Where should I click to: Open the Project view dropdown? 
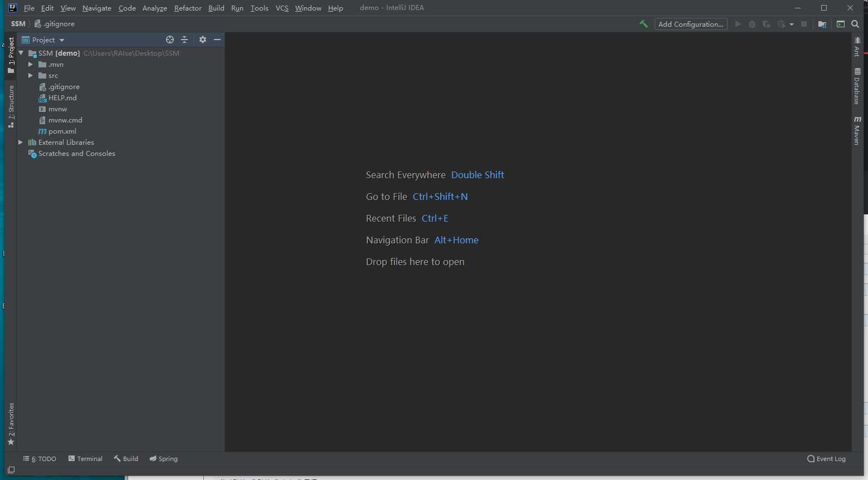point(43,40)
